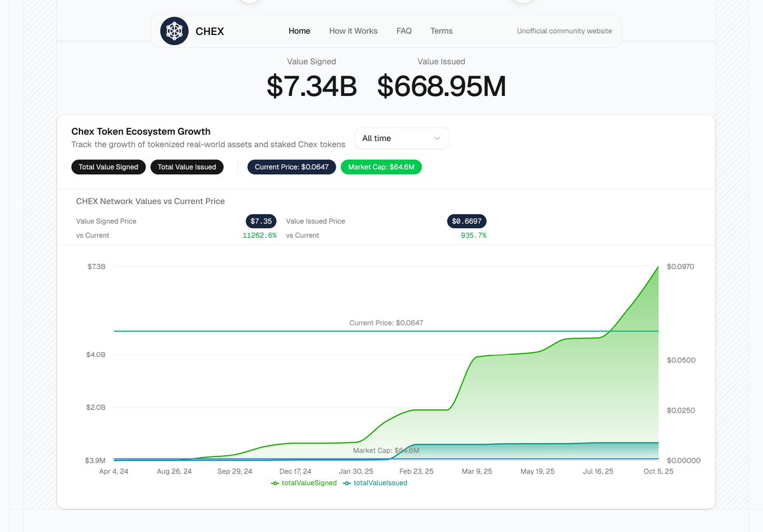Viewport: 763px width, 532px height.
Task: Click the $0.0500 right axis label
Action: point(680,360)
